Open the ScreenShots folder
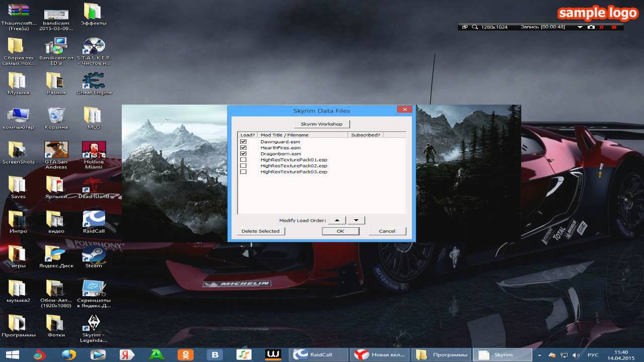Image resolution: width=644 pixels, height=362 pixels. [x=19, y=153]
